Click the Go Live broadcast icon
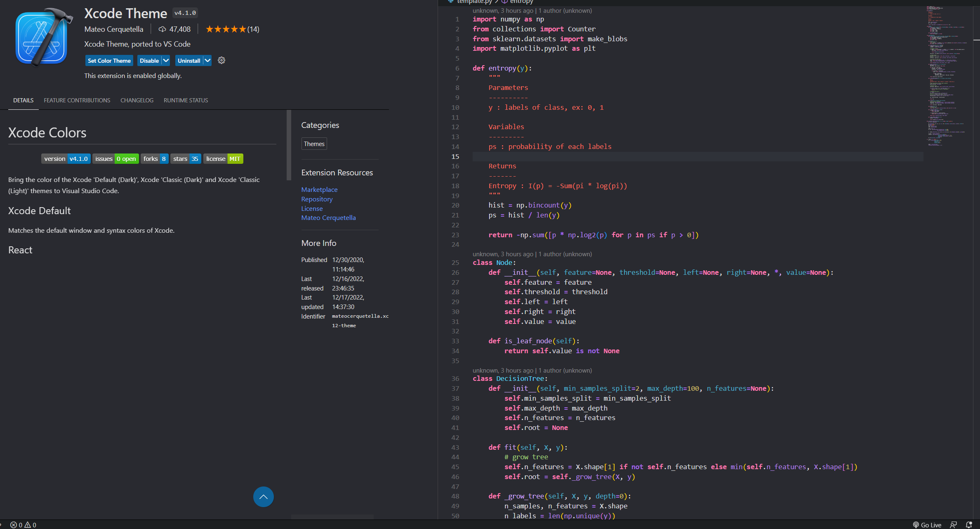Viewport: 980px width, 529px height. (x=916, y=525)
